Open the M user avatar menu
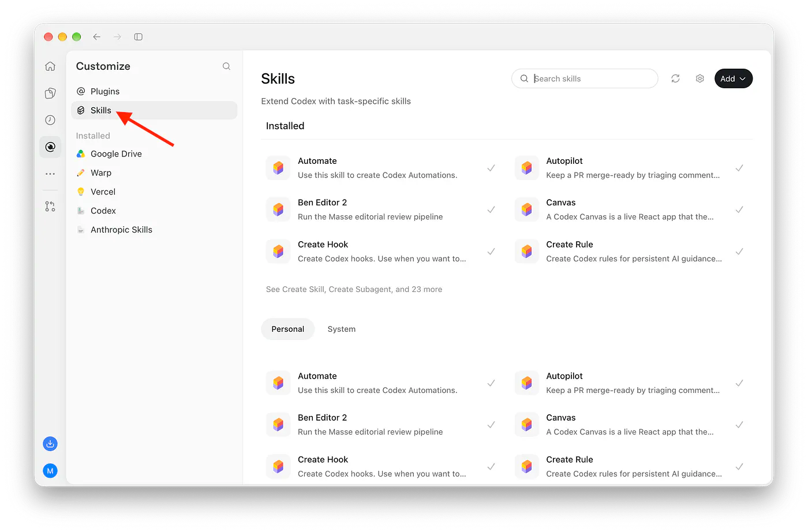Image resolution: width=808 pixels, height=532 pixels. coord(50,471)
